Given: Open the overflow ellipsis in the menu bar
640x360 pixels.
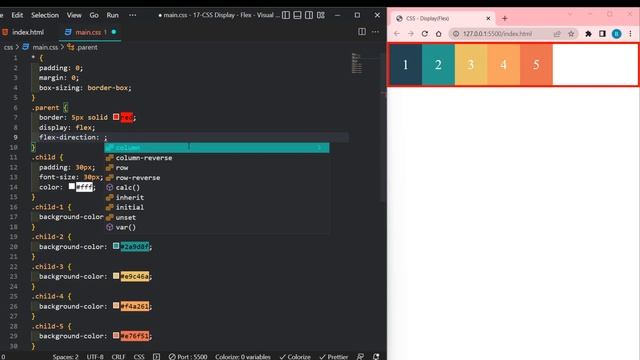Looking at the screenshot, I should (x=133, y=15).
